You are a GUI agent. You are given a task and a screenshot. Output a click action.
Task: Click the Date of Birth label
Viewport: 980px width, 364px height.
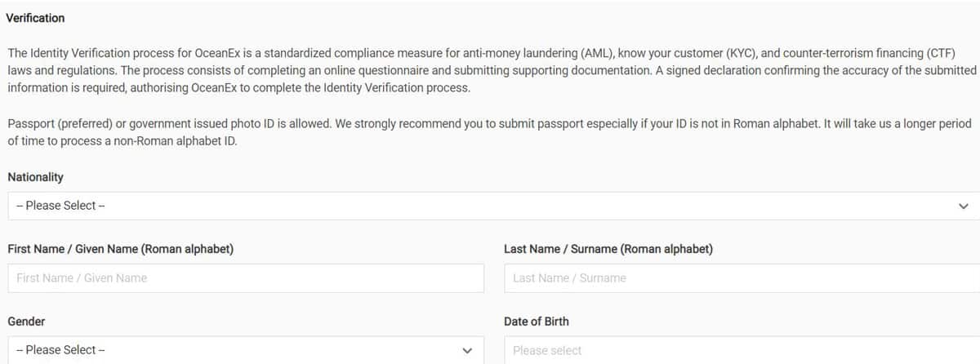tap(537, 322)
